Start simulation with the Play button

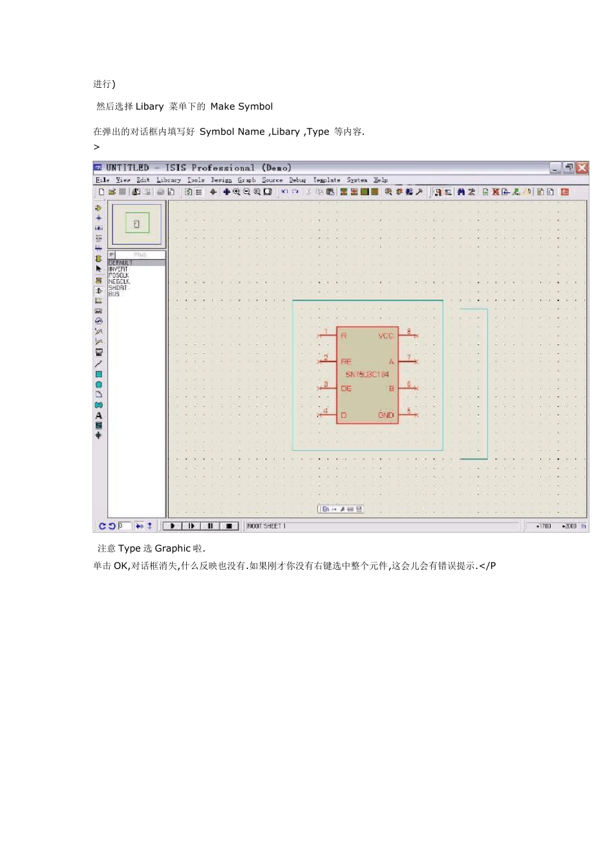tap(172, 526)
